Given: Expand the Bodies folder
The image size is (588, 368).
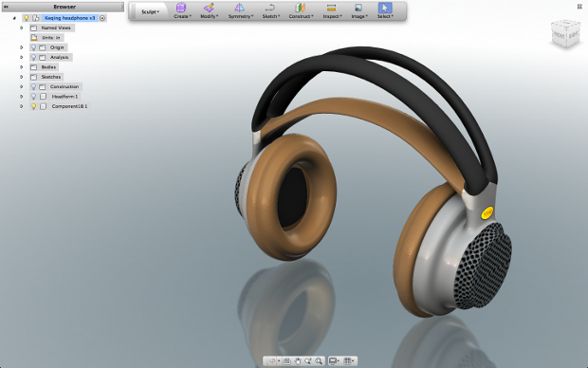Looking at the screenshot, I should (x=22, y=67).
